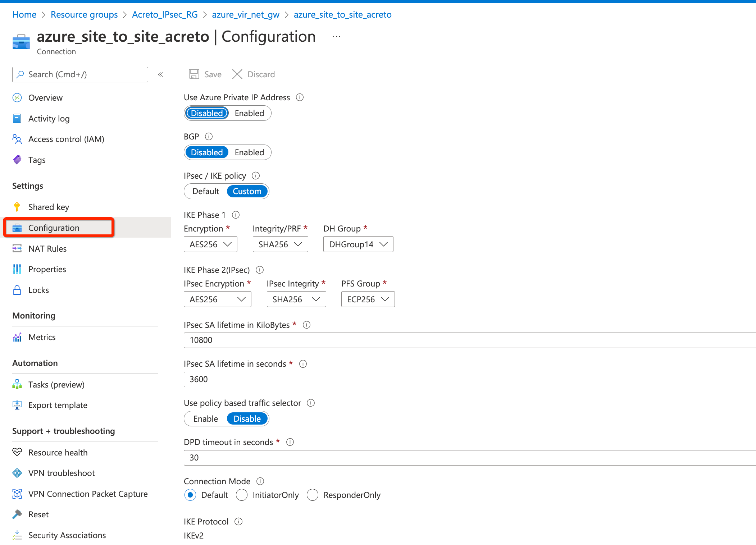The width and height of the screenshot is (756, 545).
Task: Click the Locks padlock icon
Action: point(17,290)
